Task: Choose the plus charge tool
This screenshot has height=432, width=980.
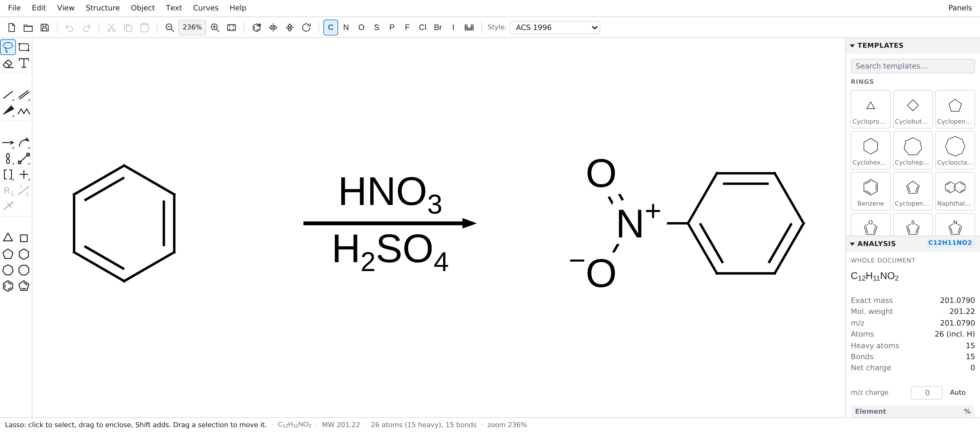Action: [24, 175]
